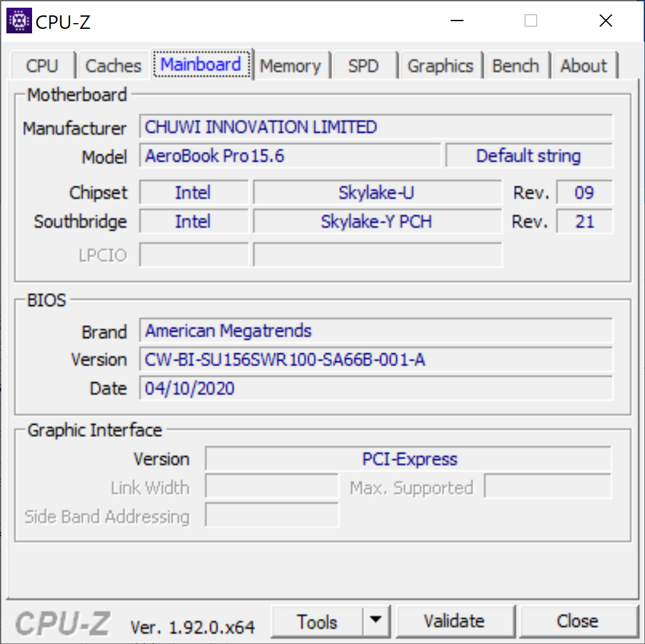This screenshot has height=644, width=645.
Task: Show the About tab
Action: click(x=583, y=66)
